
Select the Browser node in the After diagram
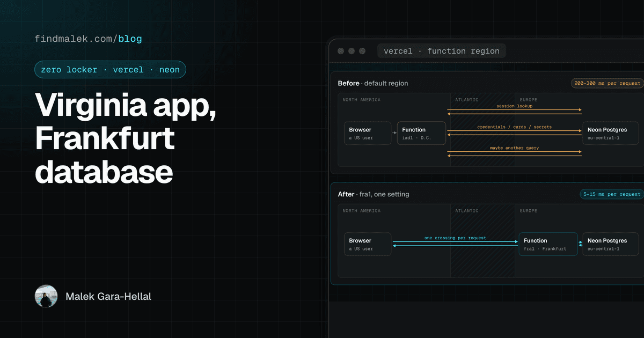tap(368, 244)
